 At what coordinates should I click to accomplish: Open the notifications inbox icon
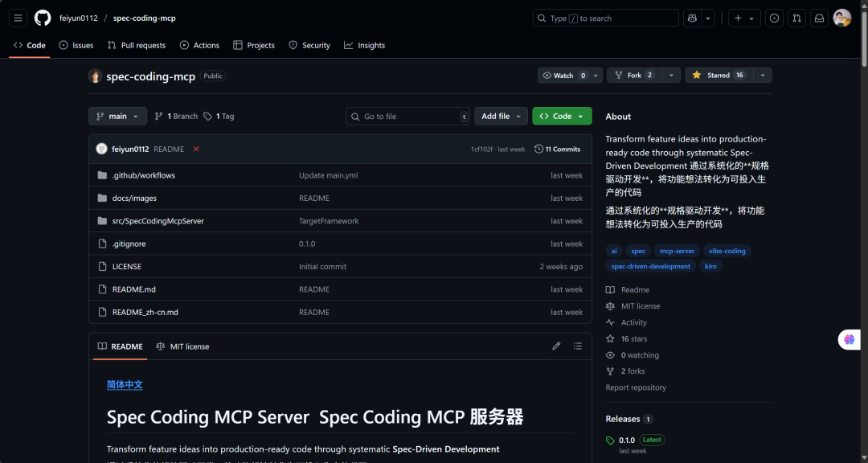click(x=819, y=17)
